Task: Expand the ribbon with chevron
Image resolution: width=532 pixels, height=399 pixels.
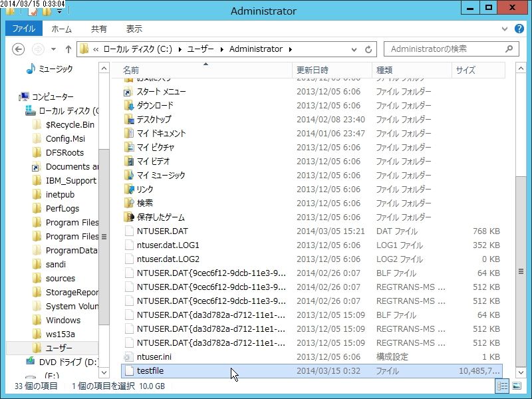Action: 505,29
